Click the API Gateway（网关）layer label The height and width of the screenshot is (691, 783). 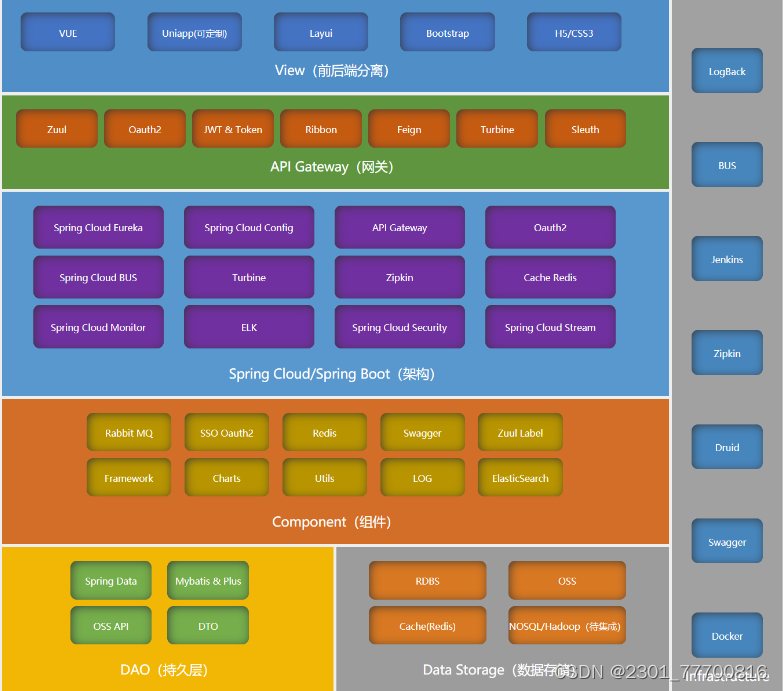[332, 167]
